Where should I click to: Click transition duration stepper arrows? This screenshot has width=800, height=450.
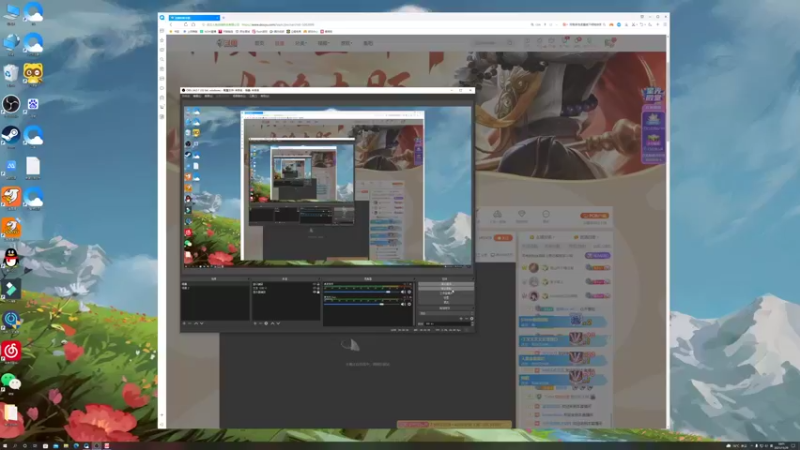[x=472, y=323]
